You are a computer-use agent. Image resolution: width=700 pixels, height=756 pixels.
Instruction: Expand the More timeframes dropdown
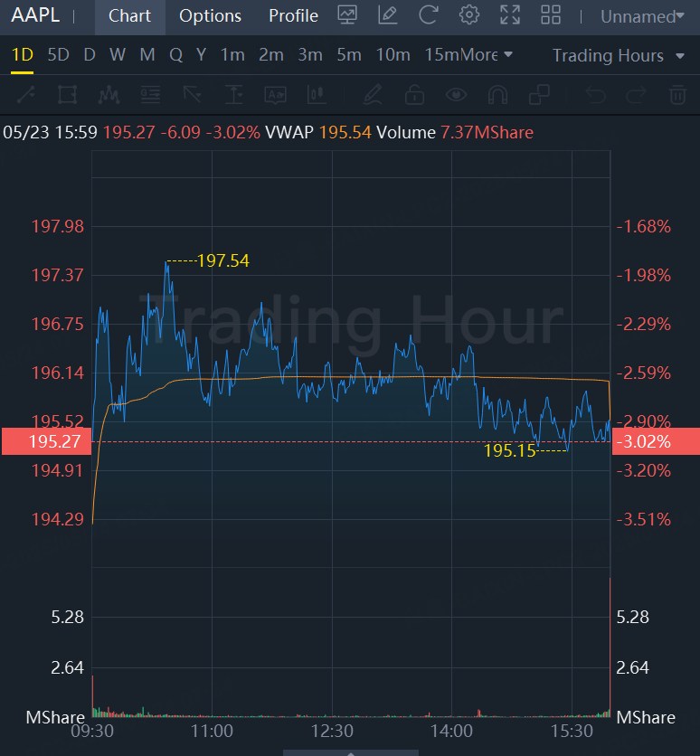(x=486, y=54)
